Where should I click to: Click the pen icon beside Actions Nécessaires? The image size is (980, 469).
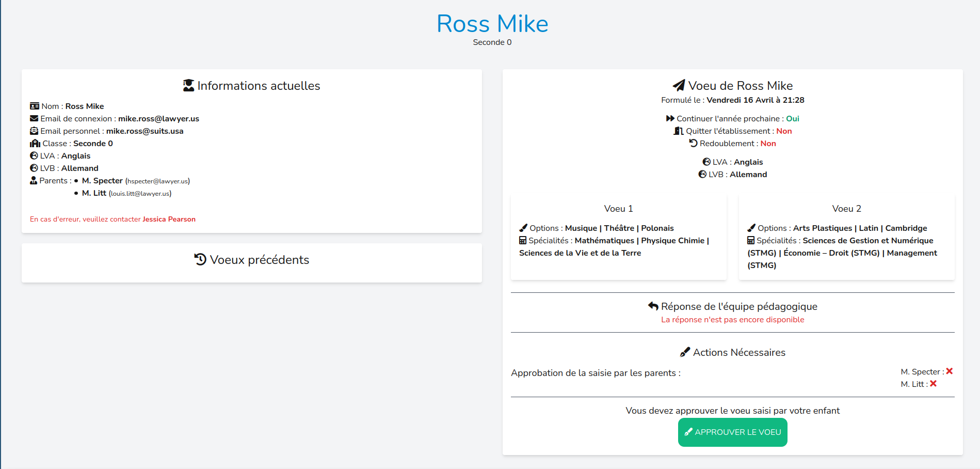[x=685, y=352]
